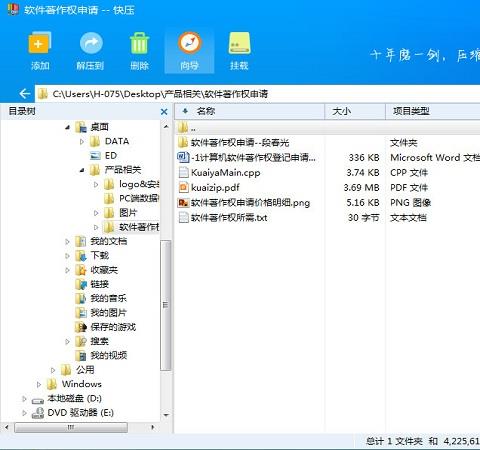480x450 pixels.
Task: Click the 解压到 (Extract to) toolbar icon
Action: coord(91,43)
